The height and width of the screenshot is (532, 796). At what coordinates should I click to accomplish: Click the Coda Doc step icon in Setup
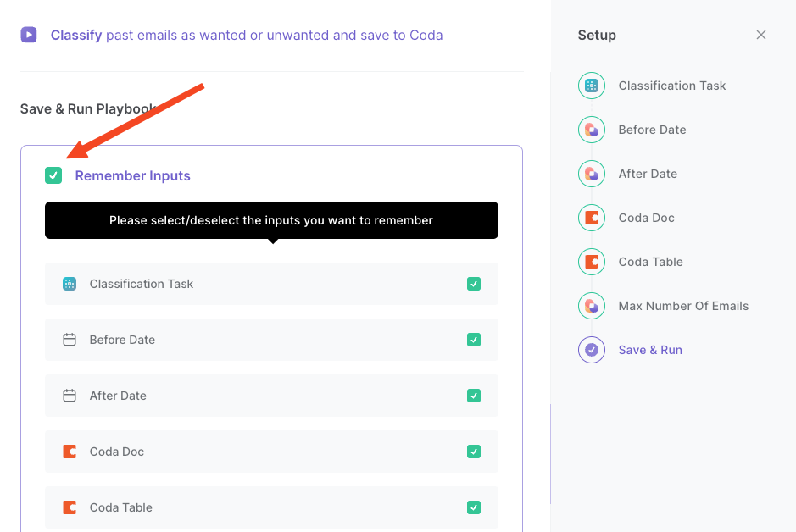592,218
